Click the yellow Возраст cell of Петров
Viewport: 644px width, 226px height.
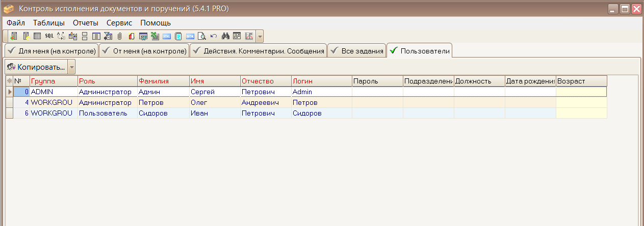pos(581,102)
